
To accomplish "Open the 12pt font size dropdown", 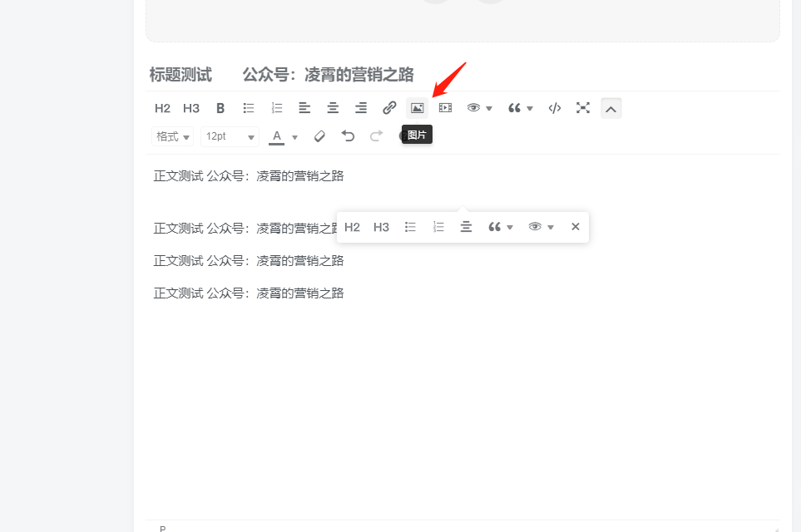I will 230,135.
